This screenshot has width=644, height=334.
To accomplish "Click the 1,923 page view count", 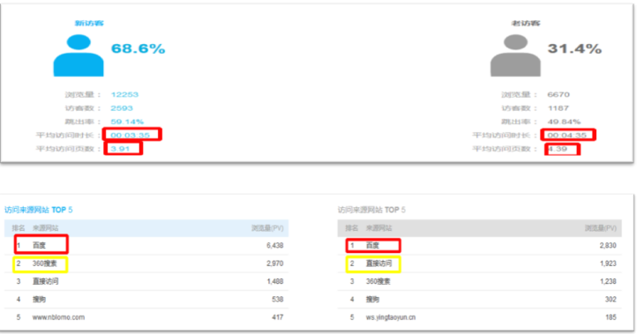I will pos(608,263).
